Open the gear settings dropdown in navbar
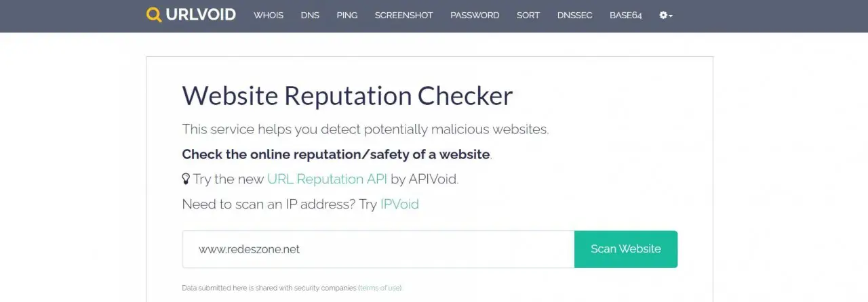The image size is (868, 302). 665,15
